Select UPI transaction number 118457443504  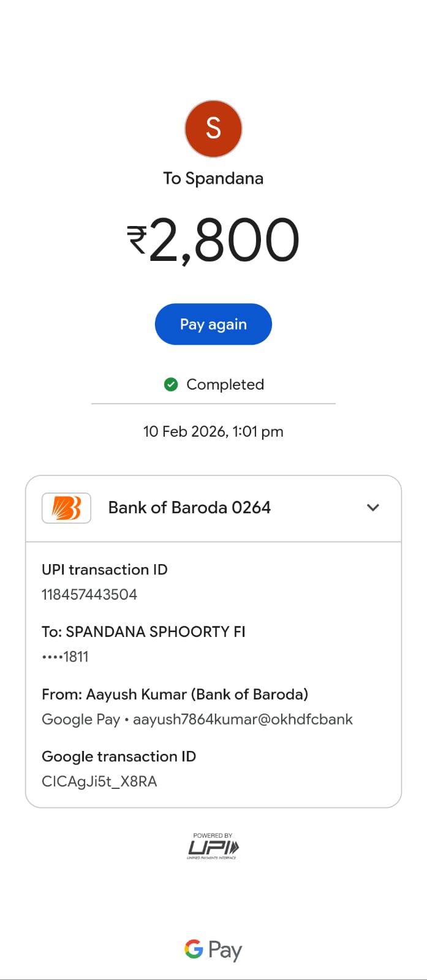coord(89,595)
